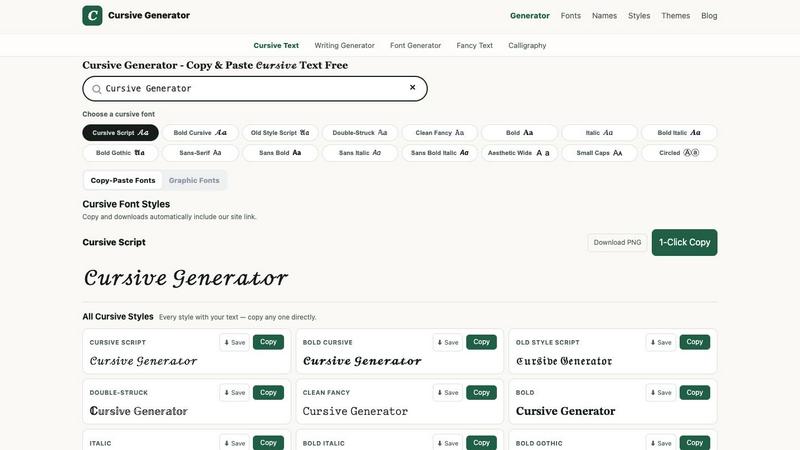Switch to the Cursive Text sub-tab

click(x=276, y=45)
